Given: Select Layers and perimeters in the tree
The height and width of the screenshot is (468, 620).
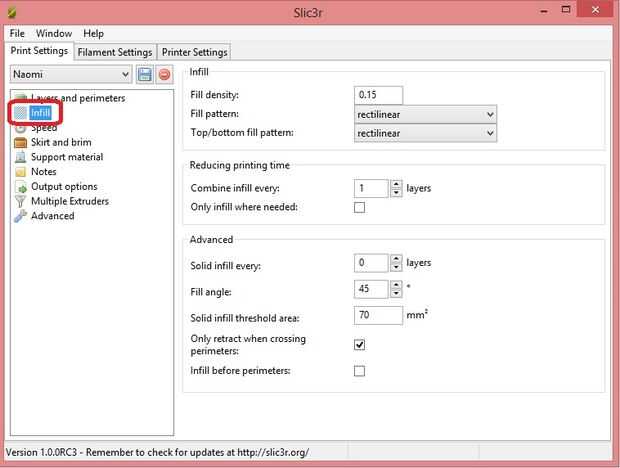Looking at the screenshot, I should point(78,98).
